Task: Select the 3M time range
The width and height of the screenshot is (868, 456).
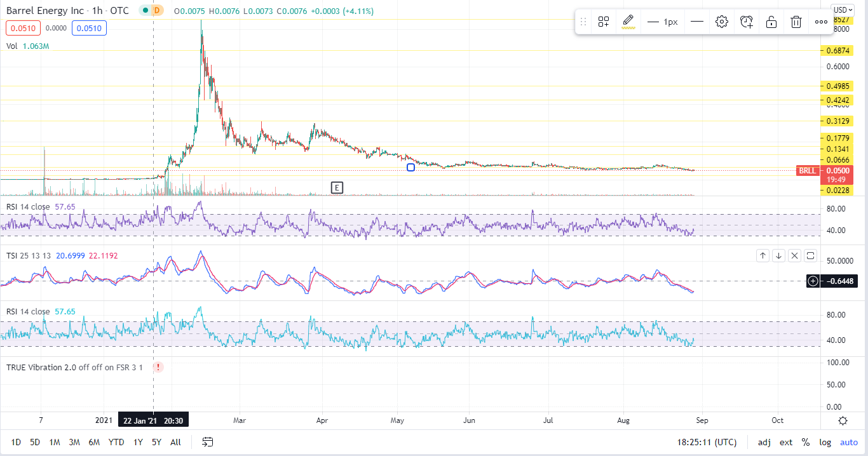Action: point(74,442)
